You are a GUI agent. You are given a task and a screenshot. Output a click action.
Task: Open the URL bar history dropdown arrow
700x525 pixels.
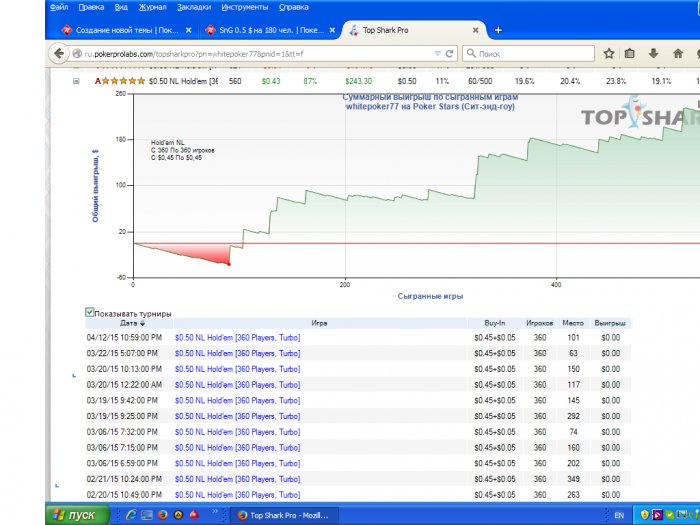coord(437,53)
